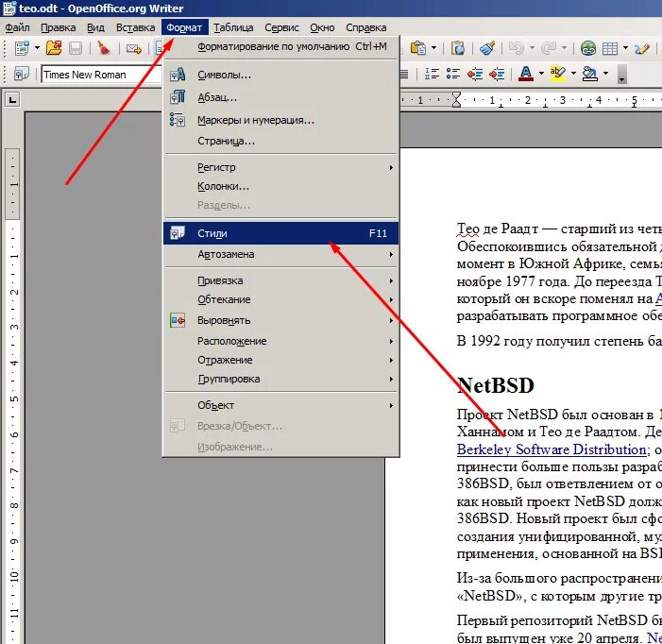This screenshot has width=662, height=644.
Task: Open the Paste dropdown arrow
Action: click(x=433, y=48)
